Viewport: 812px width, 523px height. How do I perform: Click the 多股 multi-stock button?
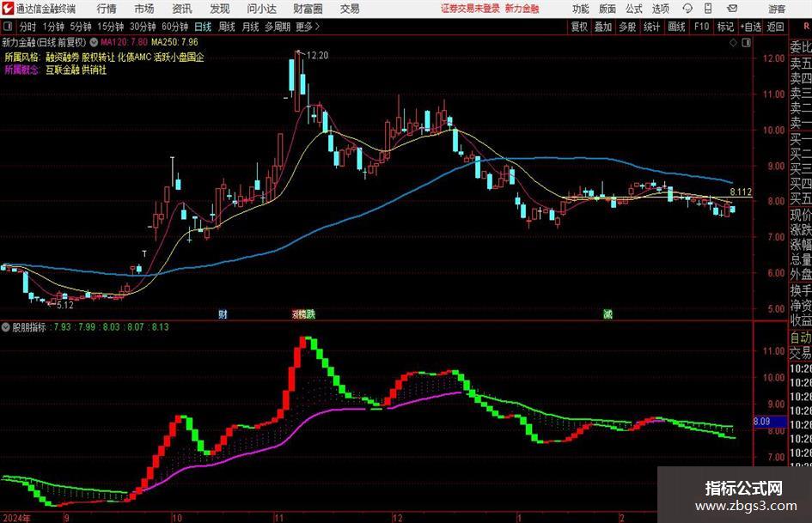click(627, 27)
